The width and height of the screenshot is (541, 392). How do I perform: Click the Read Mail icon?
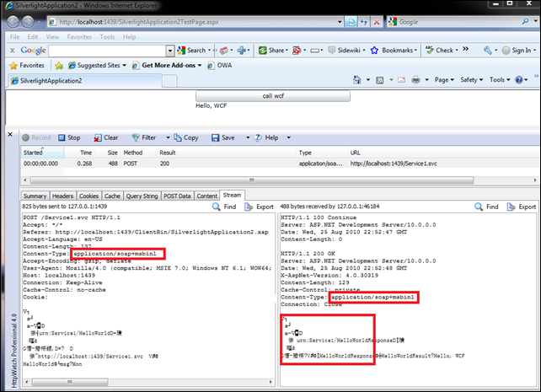click(x=401, y=80)
